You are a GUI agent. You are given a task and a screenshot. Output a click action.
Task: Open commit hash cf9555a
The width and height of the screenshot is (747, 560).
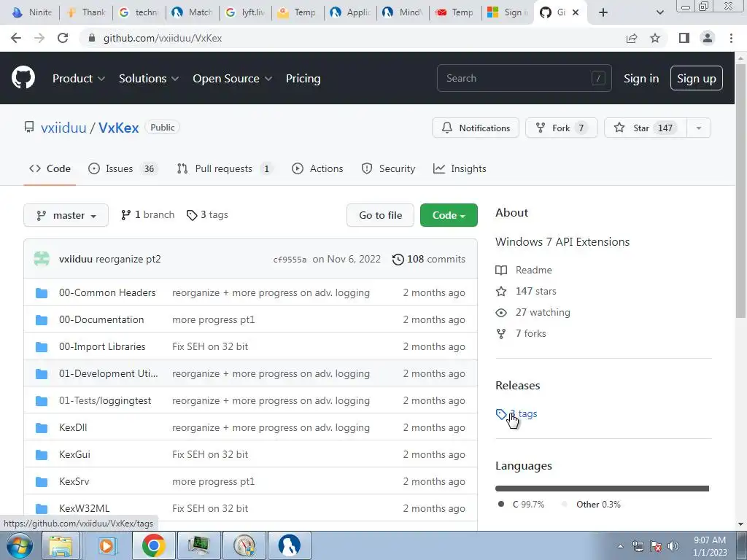click(290, 260)
